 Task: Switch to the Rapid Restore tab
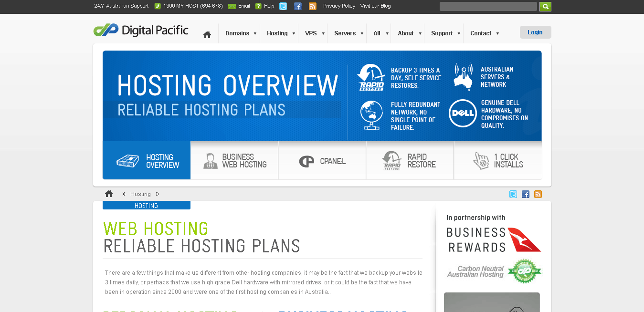click(410, 160)
